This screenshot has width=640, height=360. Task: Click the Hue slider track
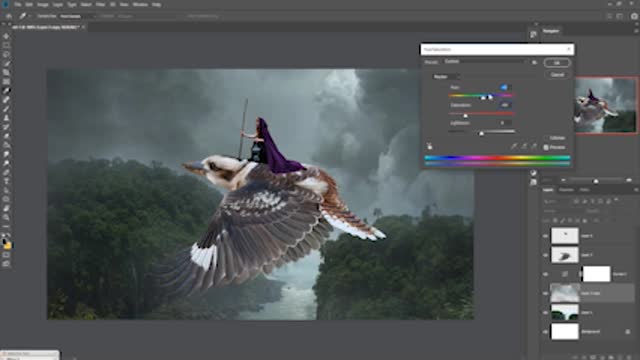click(x=481, y=96)
